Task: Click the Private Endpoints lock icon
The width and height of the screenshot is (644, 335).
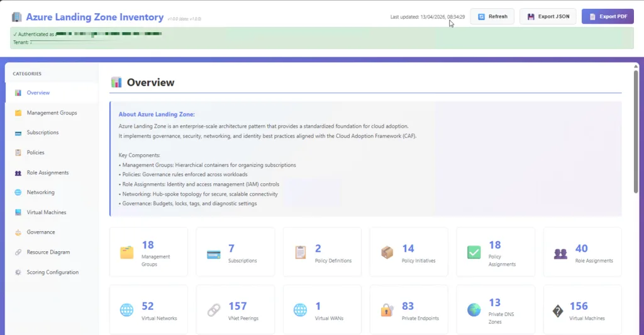Action: pyautogui.click(x=387, y=310)
